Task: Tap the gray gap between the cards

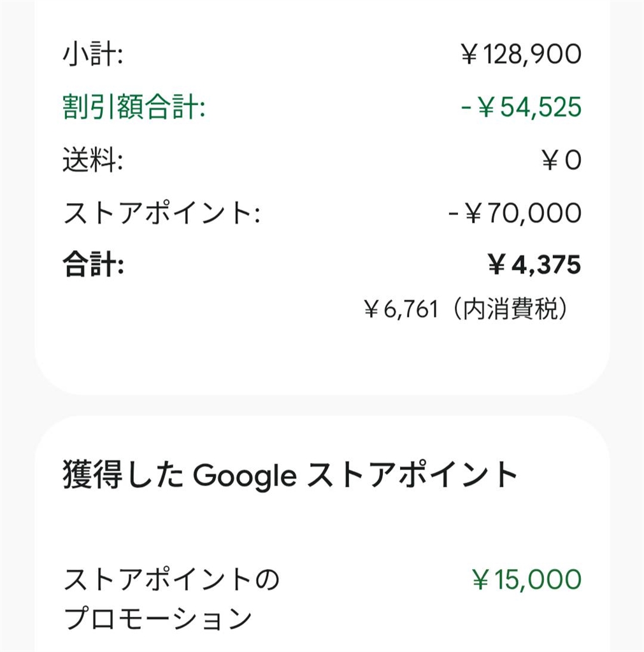Action: coord(322,405)
